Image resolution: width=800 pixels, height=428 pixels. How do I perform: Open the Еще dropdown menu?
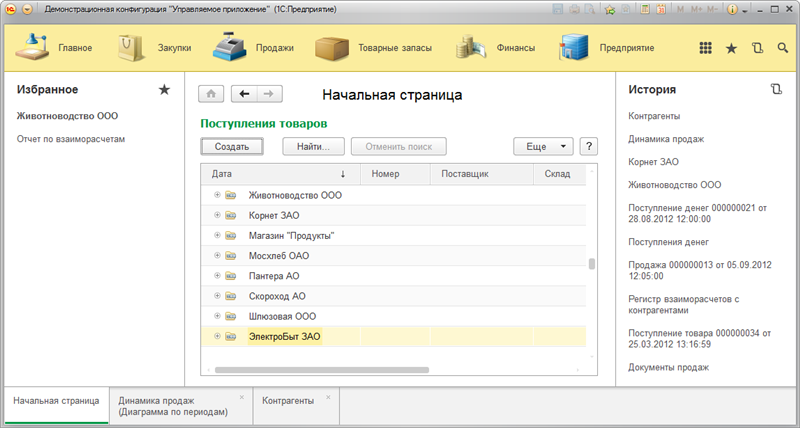point(542,146)
